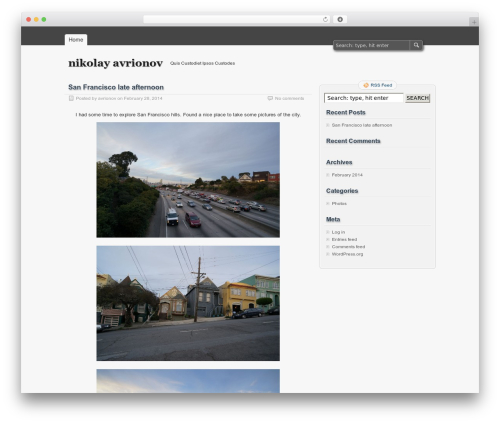Open San Francisco late afternoon post title
The width and height of the screenshot is (500, 423).
click(x=116, y=87)
